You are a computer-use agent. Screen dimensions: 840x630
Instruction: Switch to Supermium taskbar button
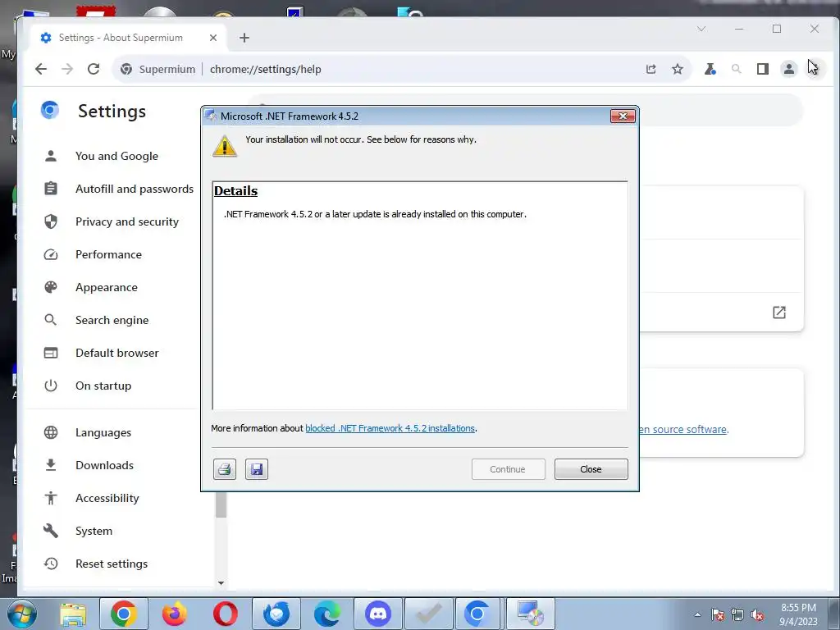477,614
